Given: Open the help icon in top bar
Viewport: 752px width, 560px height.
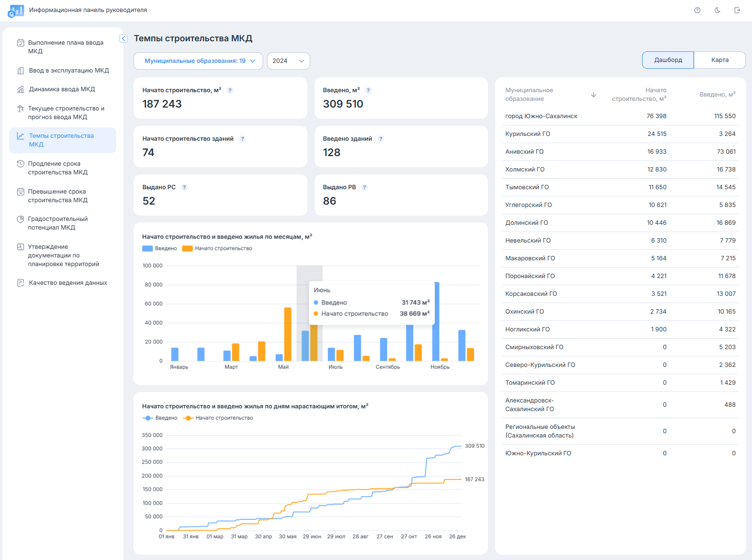Looking at the screenshot, I should (697, 10).
